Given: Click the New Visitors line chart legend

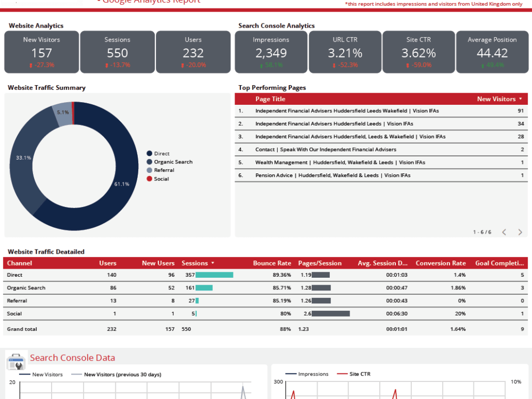Looking at the screenshot, I should click(41, 375).
